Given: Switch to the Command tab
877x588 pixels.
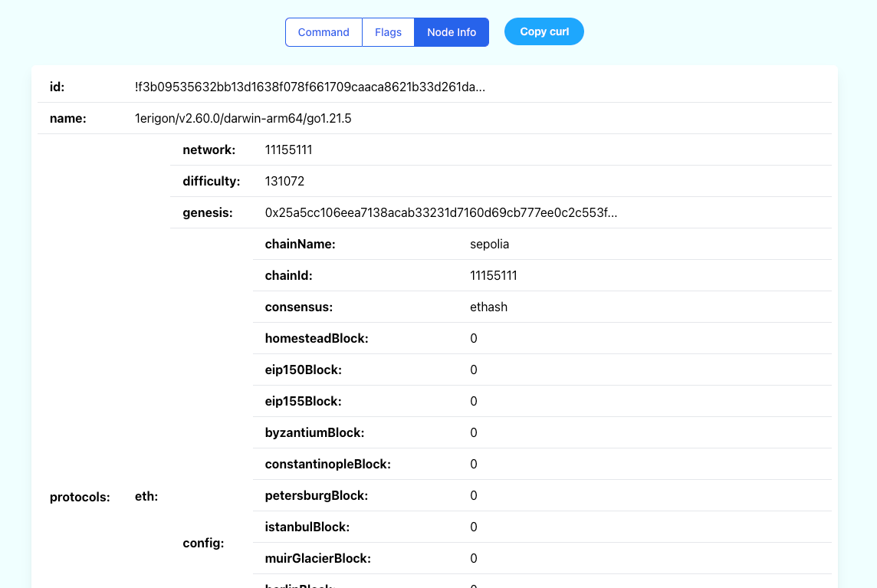Looking at the screenshot, I should (324, 32).
